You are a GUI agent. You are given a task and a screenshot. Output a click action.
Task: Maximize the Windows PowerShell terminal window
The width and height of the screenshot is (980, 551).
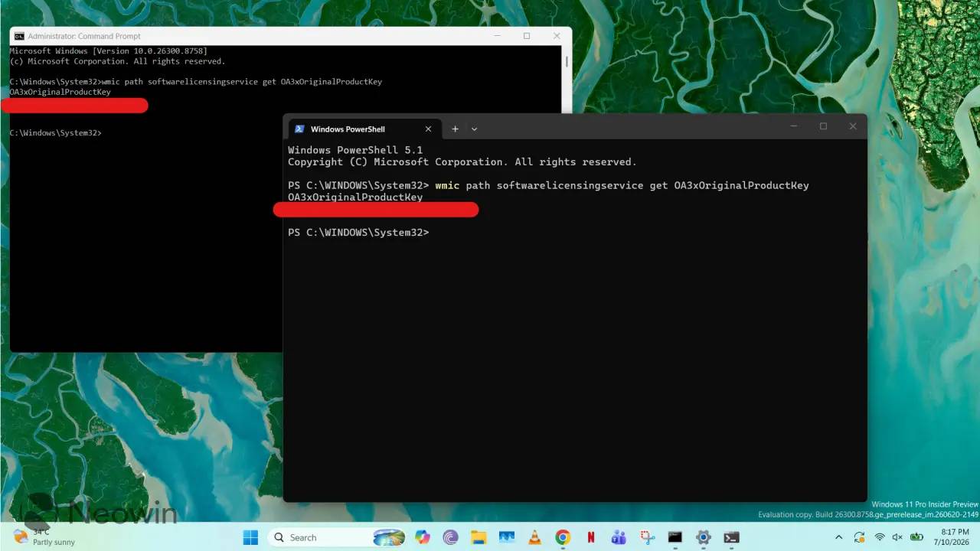823,126
